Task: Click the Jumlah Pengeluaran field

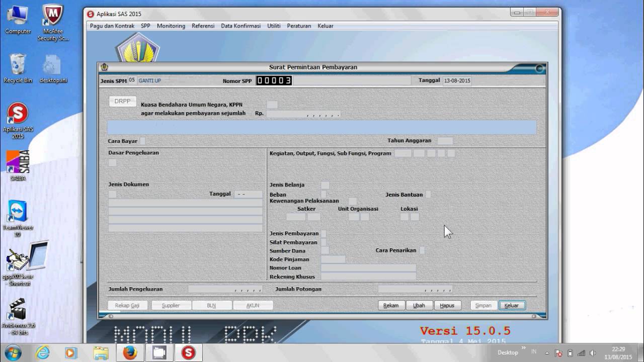Action: pyautogui.click(x=225, y=289)
